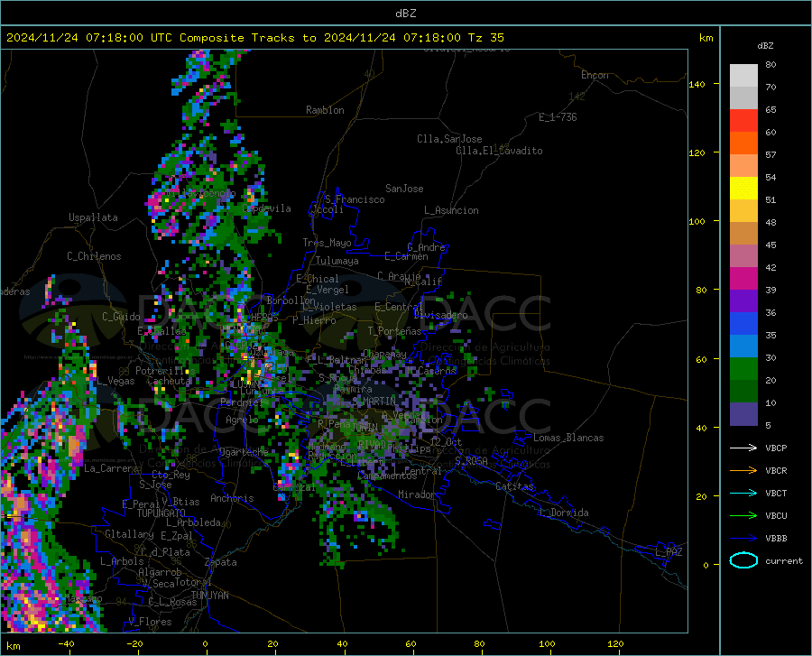
Task: Click the 'Anchoris' map label
Action: click(x=232, y=498)
